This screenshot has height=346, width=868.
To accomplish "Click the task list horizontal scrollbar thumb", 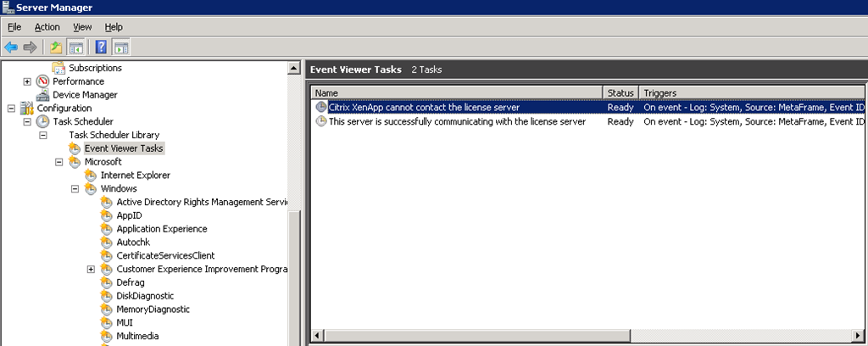I will tap(478, 336).
